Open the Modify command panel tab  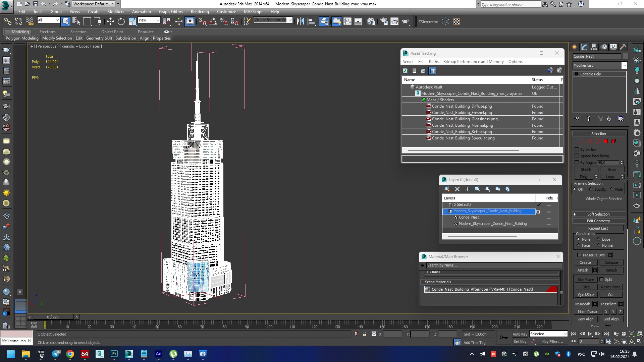tap(584, 47)
